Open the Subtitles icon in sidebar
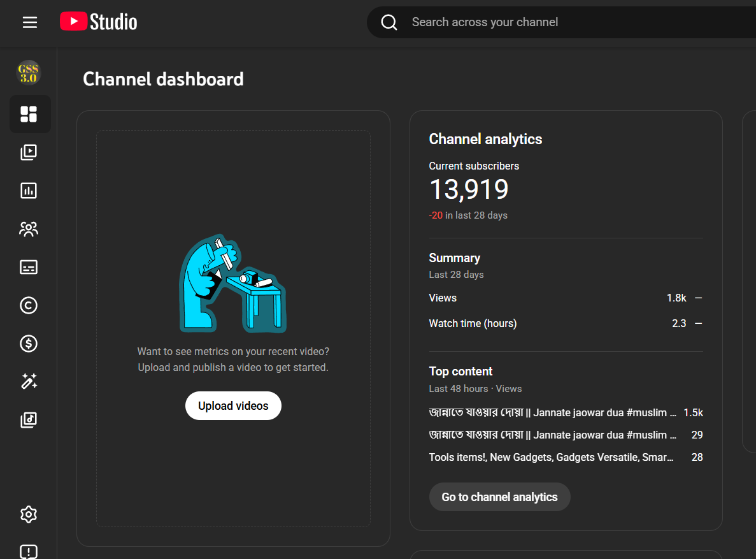Image resolution: width=756 pixels, height=559 pixels. click(x=29, y=267)
